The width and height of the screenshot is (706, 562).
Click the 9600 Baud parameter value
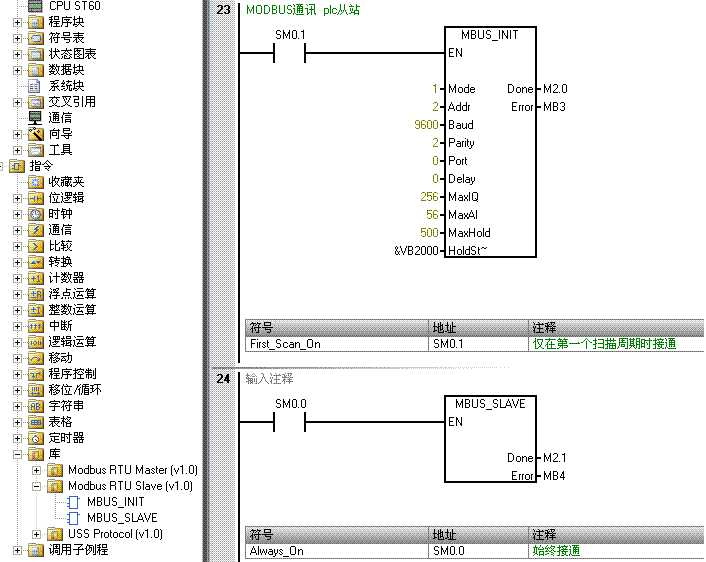426,125
